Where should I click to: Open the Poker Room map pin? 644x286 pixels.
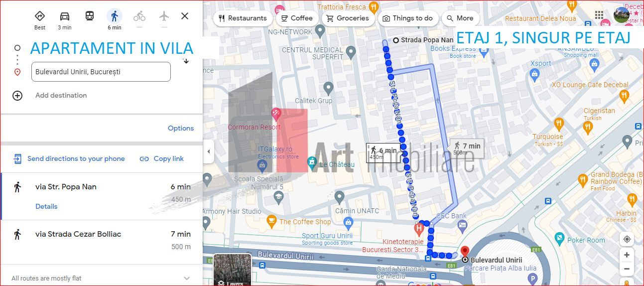pyautogui.click(x=560, y=238)
